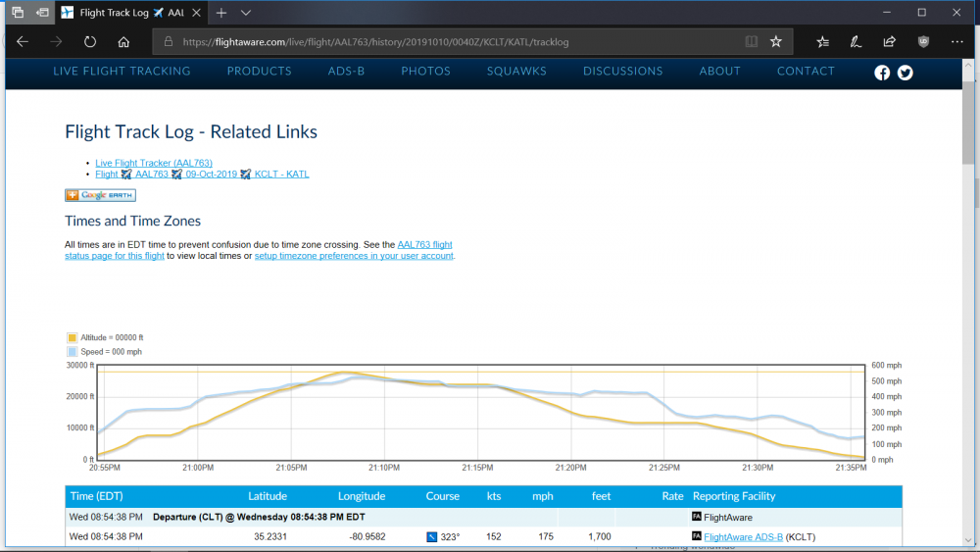Open Live Flight Tracking menu
This screenshot has height=552, width=980.
coord(122,72)
